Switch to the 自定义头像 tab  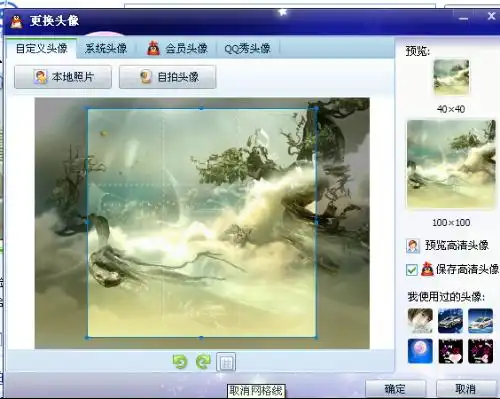(42, 49)
